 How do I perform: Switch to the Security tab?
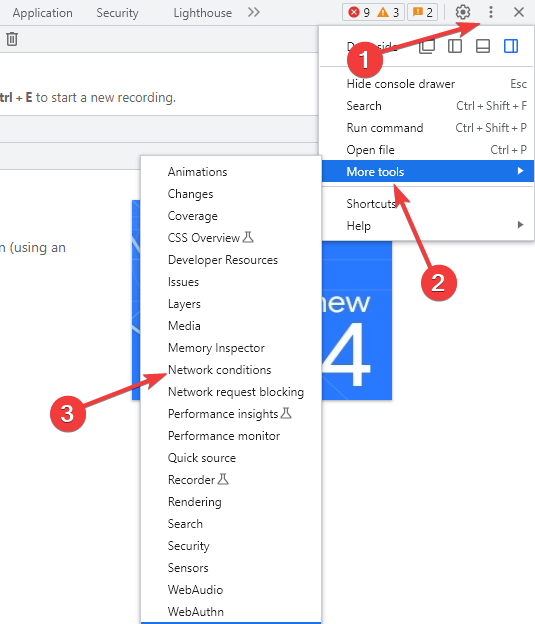tap(117, 13)
